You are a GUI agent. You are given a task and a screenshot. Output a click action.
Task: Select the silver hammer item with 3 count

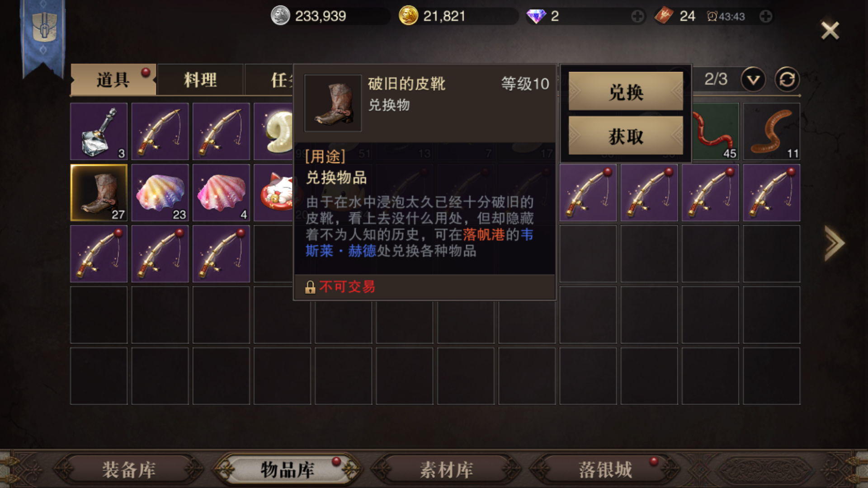[99, 131]
